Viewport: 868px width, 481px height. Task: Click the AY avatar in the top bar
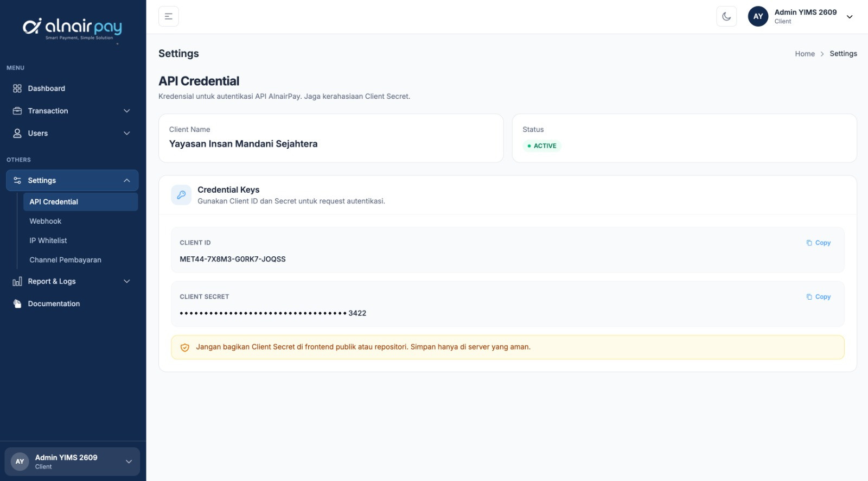coord(758,16)
